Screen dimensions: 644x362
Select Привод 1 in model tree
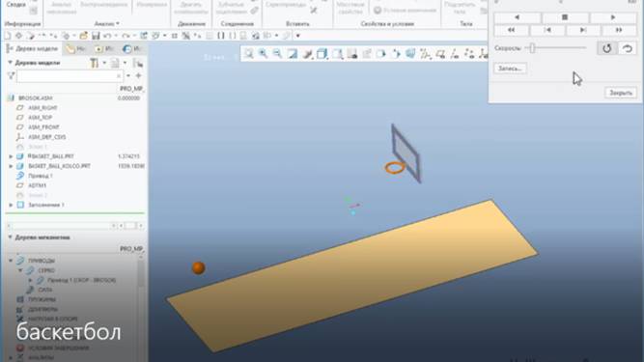tap(40, 176)
